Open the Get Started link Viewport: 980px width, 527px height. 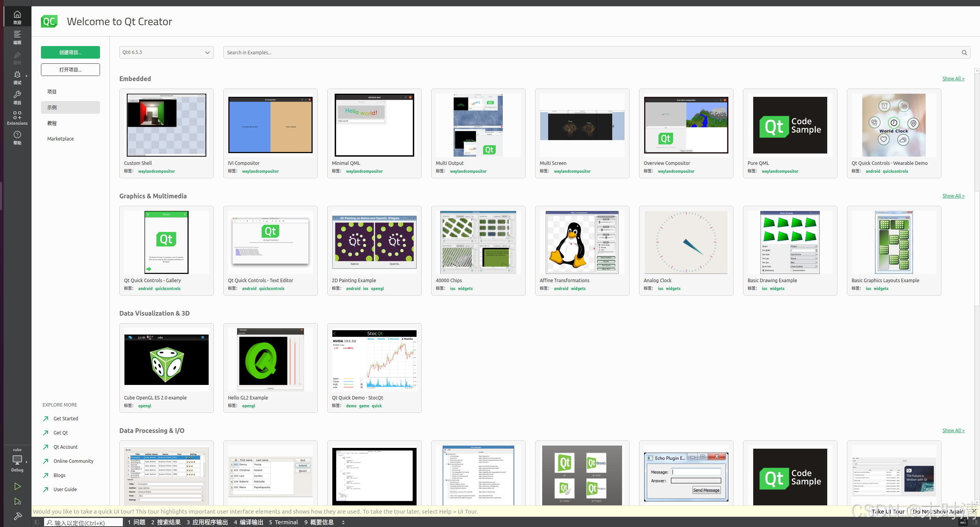click(x=66, y=418)
